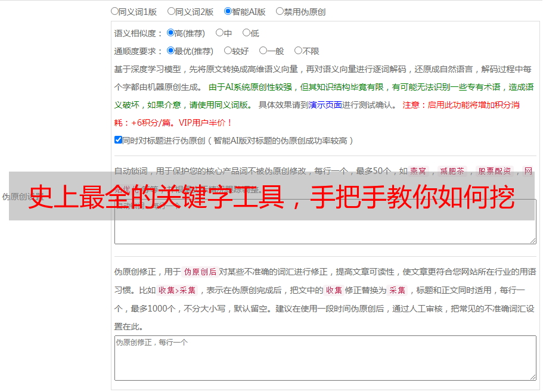Image resolution: width=543 pixels, height=392 pixels.
Task: Click the 伪原创后 highlighted tag
Action: coord(200,272)
